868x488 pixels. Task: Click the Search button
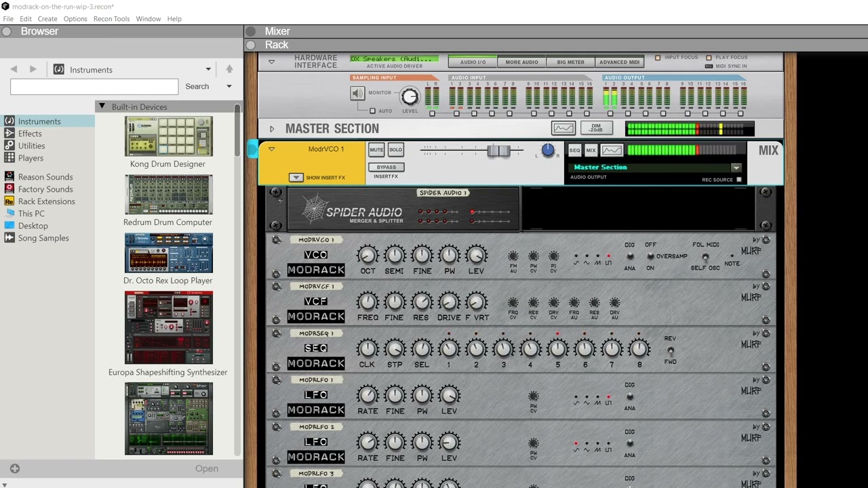tap(197, 86)
